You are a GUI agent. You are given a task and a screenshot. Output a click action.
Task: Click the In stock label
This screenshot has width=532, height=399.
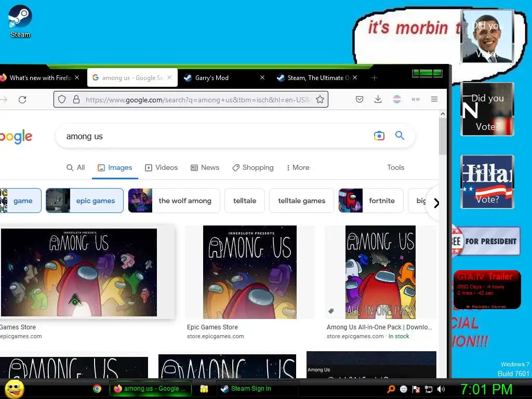tap(398, 336)
